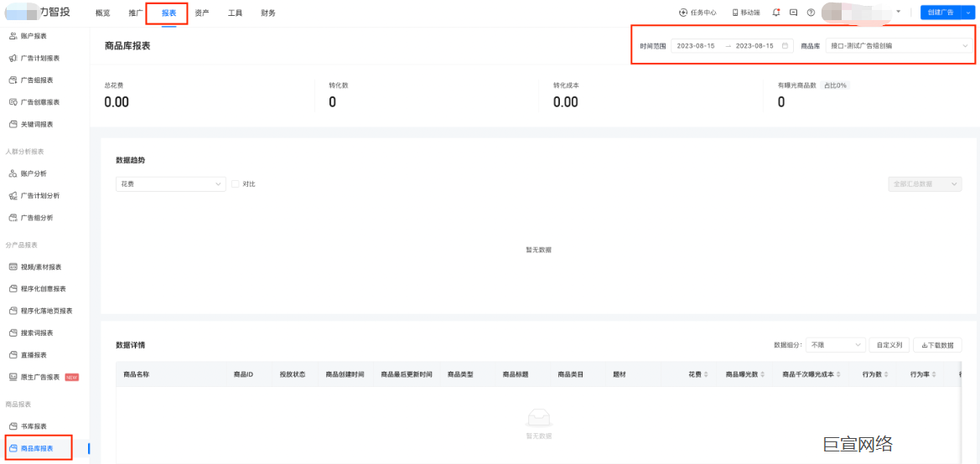This screenshot has height=464, width=980.
Task: Enable the 对比 compare checkbox
Action: pos(236,184)
